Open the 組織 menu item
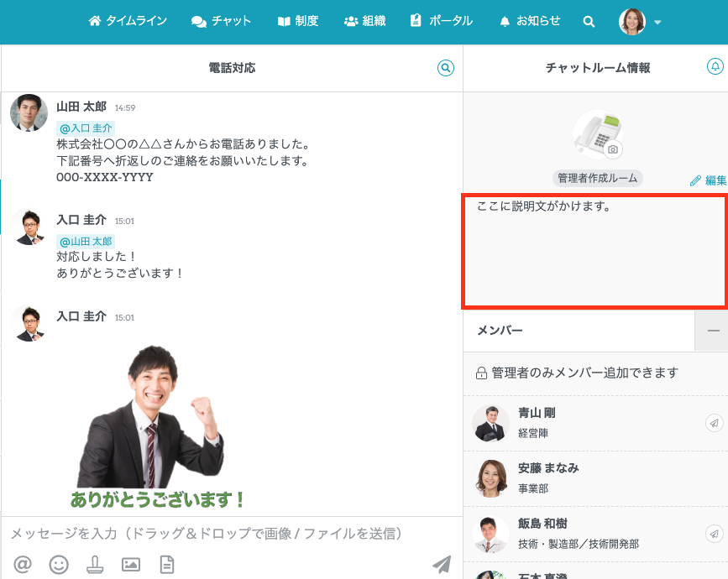Image resolution: width=728 pixels, height=579 pixels. pyautogui.click(x=365, y=22)
